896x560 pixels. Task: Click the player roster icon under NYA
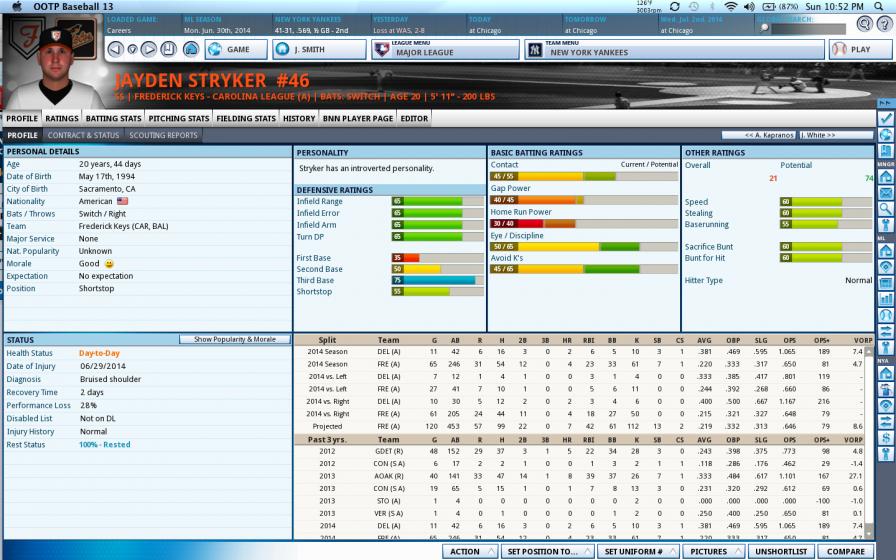pyautogui.click(x=886, y=390)
